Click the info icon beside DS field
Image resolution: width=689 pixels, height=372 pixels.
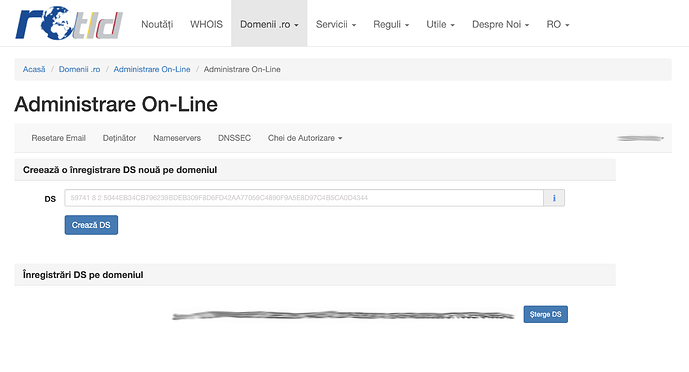point(554,198)
